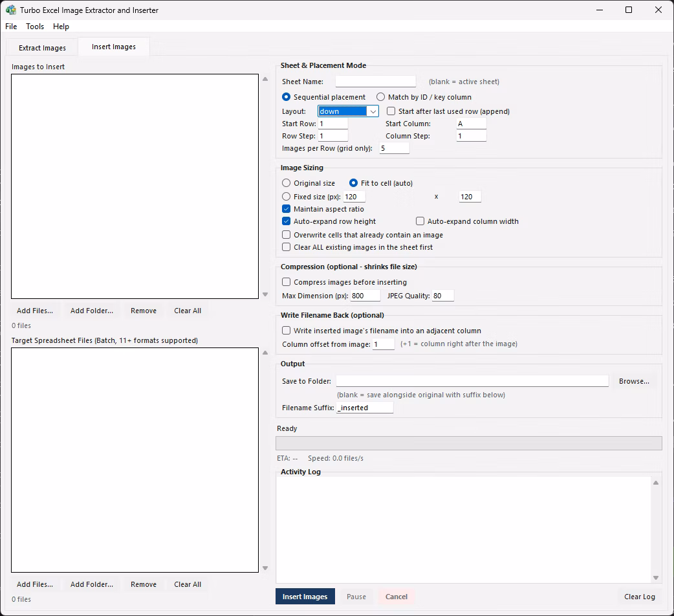Screen dimensions: 674x616
Task: Add Files... to Target Spreadsheet Files list
Action: [x=35, y=585]
